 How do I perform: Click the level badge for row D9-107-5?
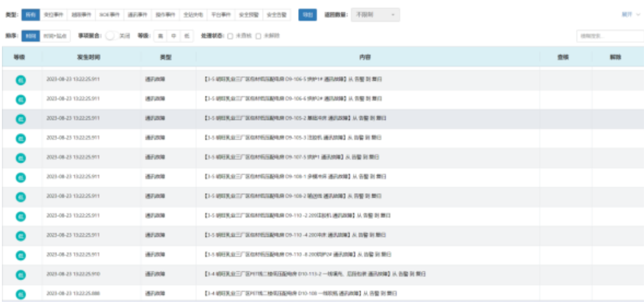coord(21,158)
